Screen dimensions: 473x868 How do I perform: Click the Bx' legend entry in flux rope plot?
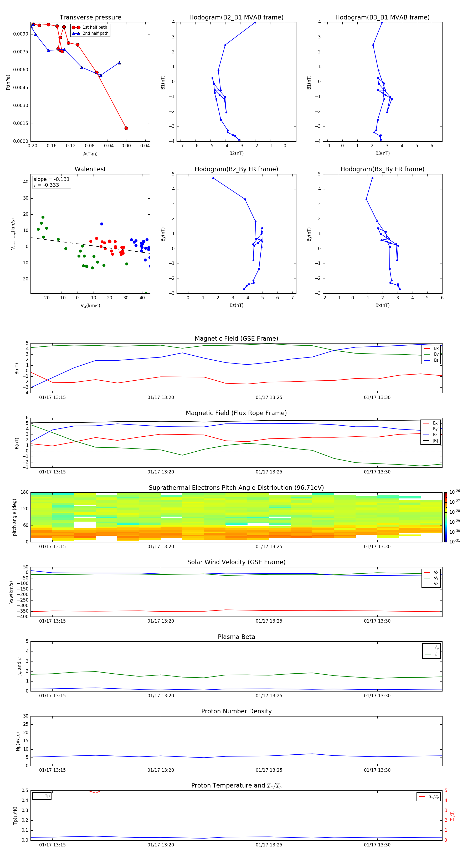click(431, 423)
